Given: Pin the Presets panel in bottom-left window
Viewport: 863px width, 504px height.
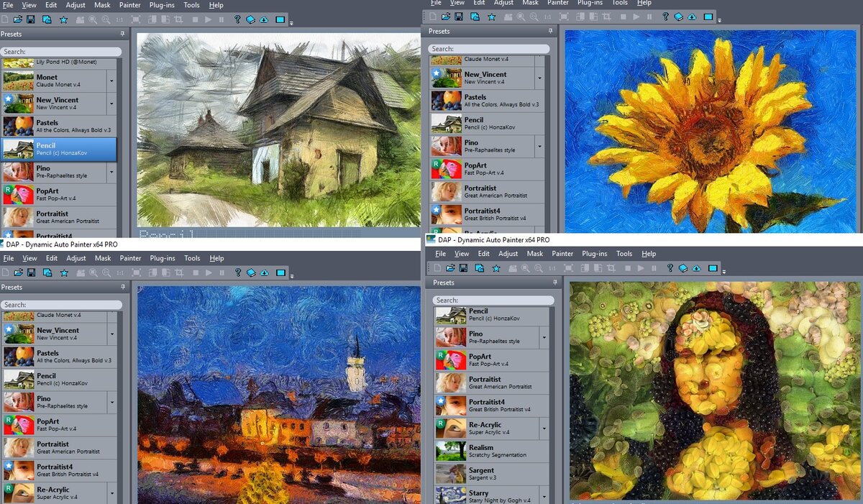Looking at the screenshot, I should point(123,287).
